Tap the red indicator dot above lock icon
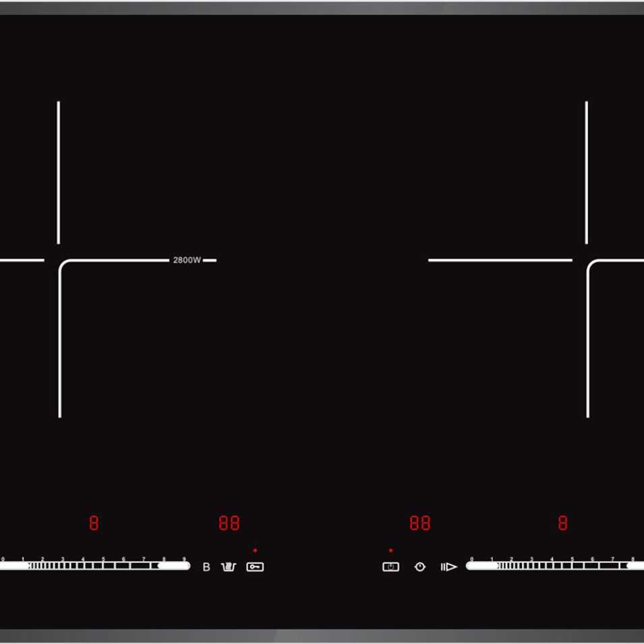 pyautogui.click(x=255, y=551)
